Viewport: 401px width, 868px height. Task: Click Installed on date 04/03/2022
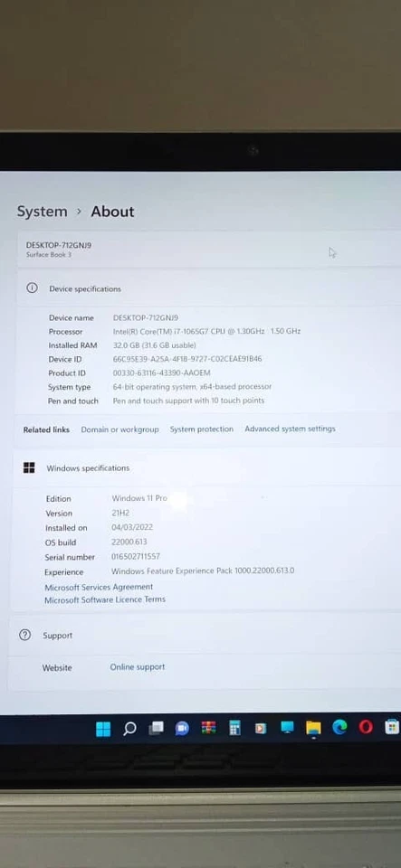coord(132,527)
